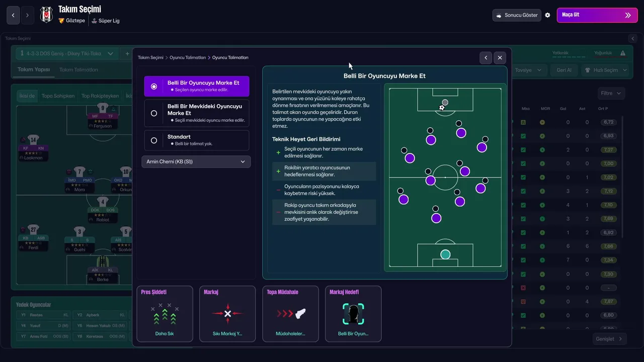644x362 pixels.
Task: Select Ferguson's number 9 shirt
Action: [x=103, y=108]
